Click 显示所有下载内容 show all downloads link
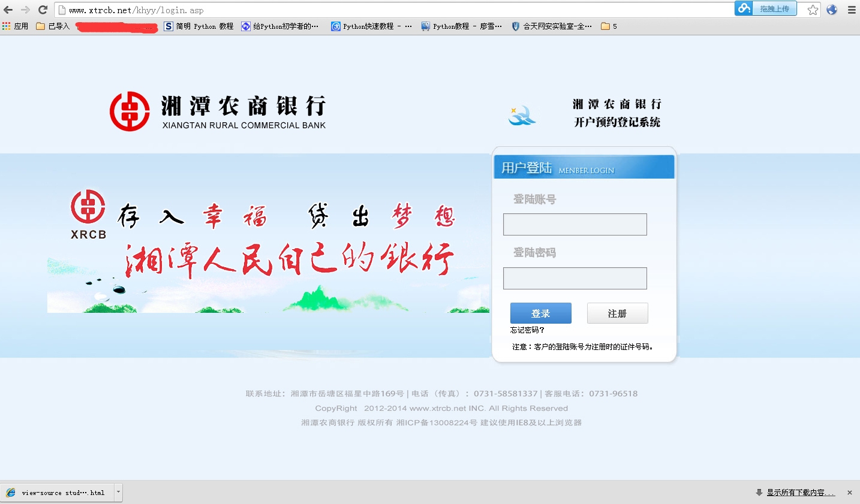The height and width of the screenshot is (504, 860). pyautogui.click(x=801, y=493)
